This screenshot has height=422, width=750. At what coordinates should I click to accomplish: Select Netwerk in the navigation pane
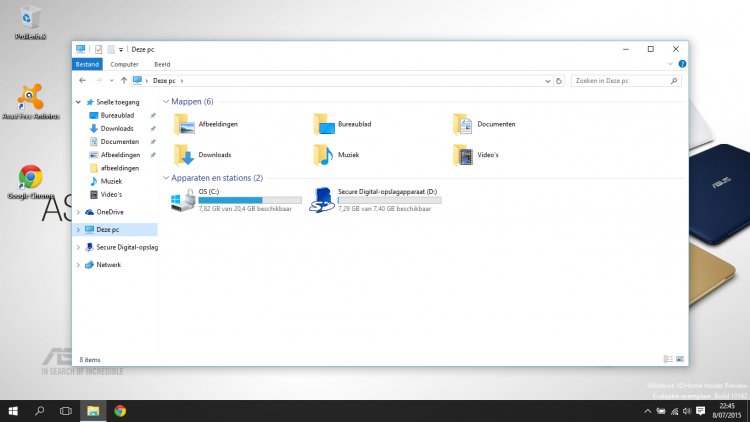(108, 265)
